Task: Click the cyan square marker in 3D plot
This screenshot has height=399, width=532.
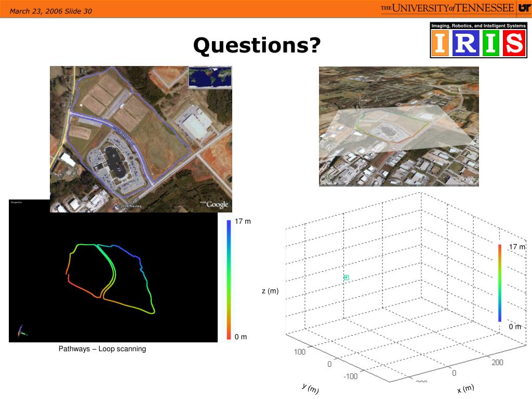Action: pyautogui.click(x=346, y=277)
